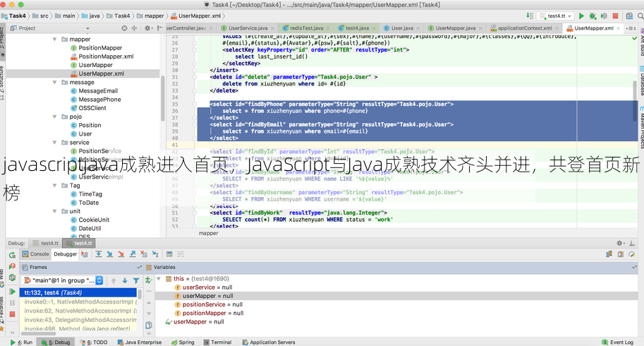Screen dimensions: 644x346
Task: Select next frame with down arrow icon
Action: (125, 280)
